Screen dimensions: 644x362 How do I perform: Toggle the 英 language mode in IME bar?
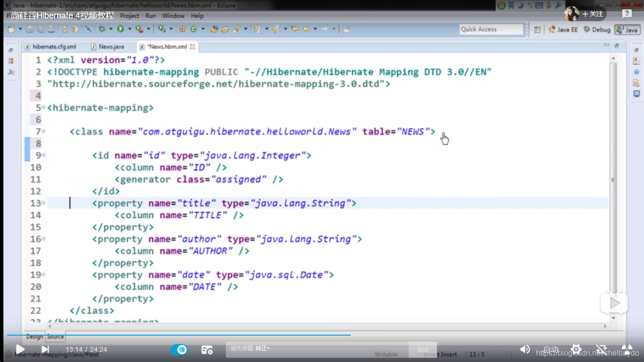pyautogui.click(x=512, y=6)
